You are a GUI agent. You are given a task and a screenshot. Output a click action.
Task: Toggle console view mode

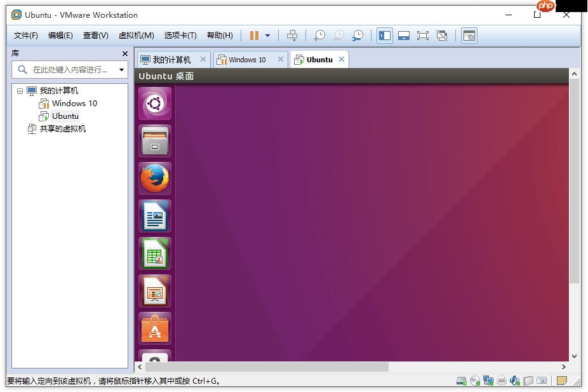coord(469,35)
